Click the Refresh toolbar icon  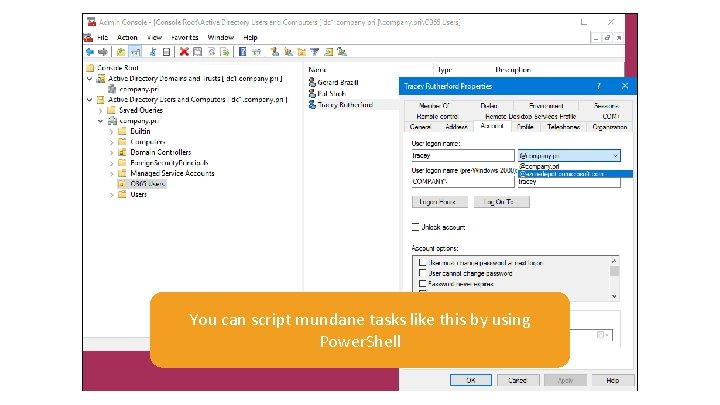(x=212, y=52)
